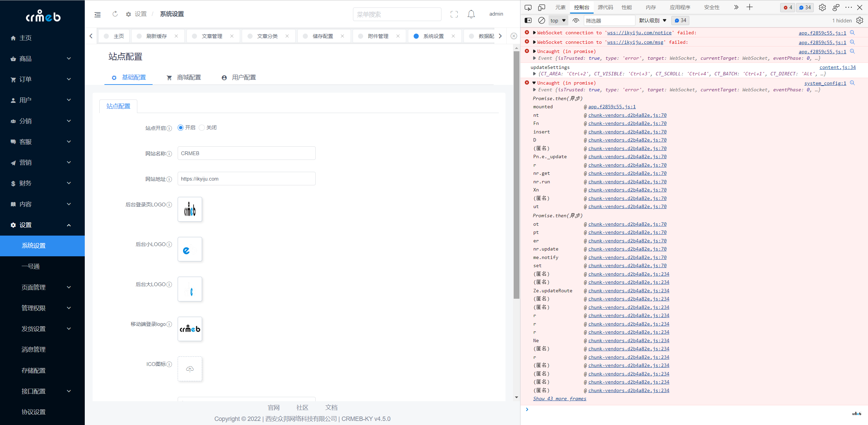The width and height of the screenshot is (868, 425).
Task: Open console settings gear beside hidden count
Action: coord(860,20)
